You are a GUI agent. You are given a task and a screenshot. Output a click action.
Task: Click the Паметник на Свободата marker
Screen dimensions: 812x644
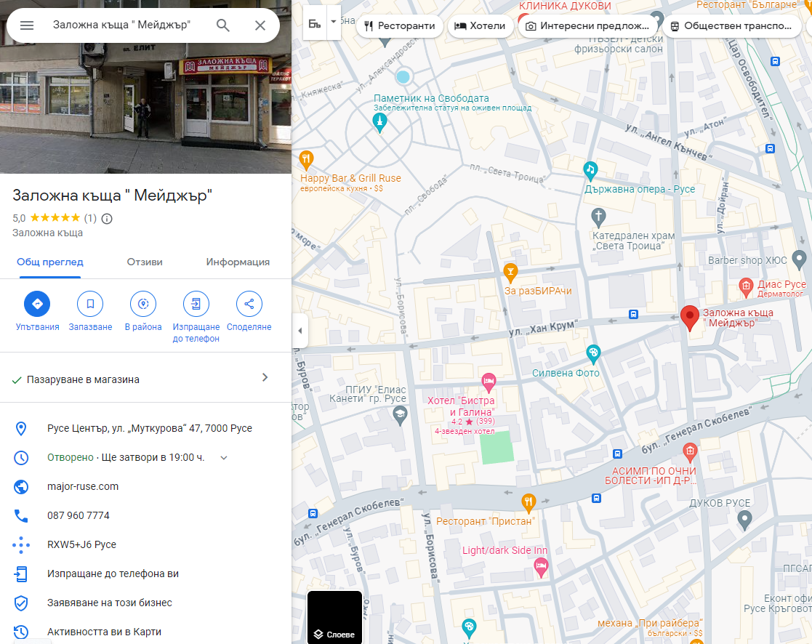(379, 122)
